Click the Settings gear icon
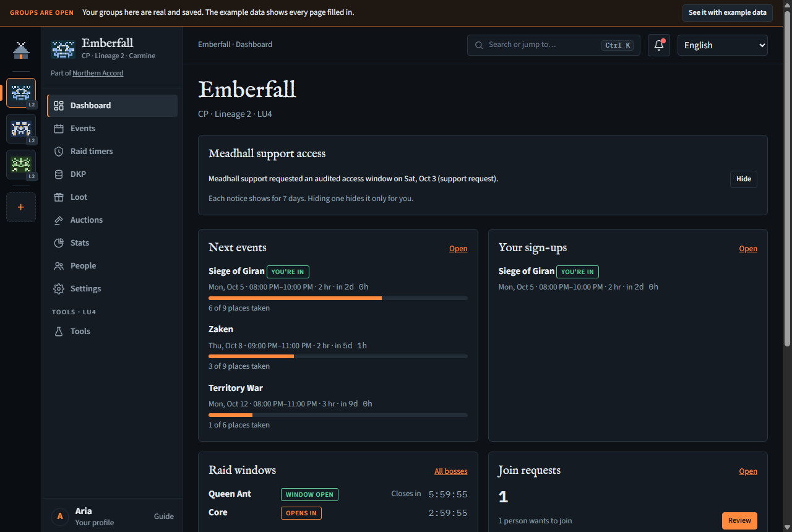792x532 pixels. click(x=59, y=289)
